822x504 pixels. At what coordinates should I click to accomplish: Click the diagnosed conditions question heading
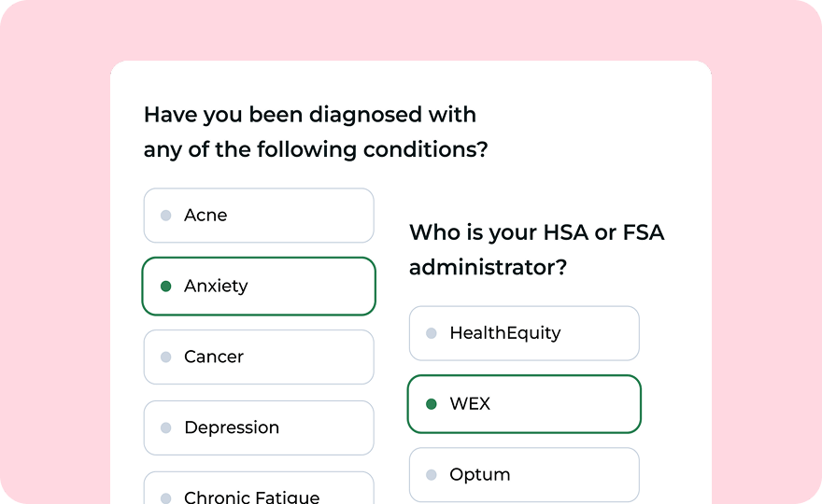point(315,132)
